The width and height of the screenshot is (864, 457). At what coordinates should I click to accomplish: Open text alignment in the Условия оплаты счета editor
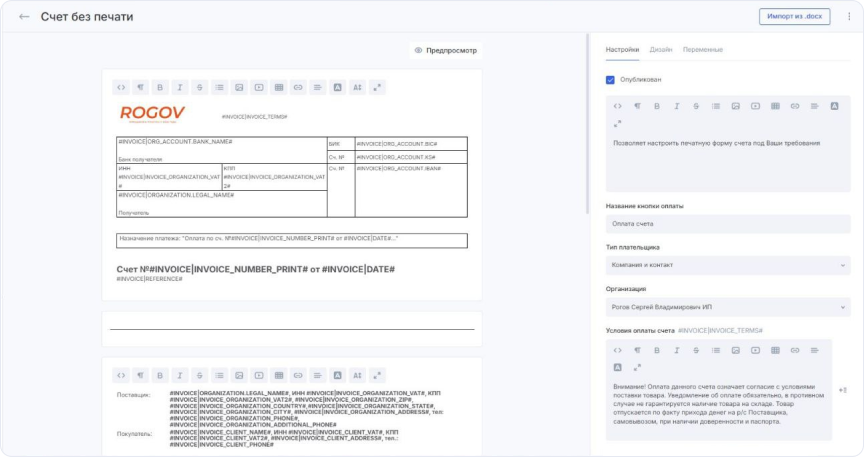pos(814,350)
